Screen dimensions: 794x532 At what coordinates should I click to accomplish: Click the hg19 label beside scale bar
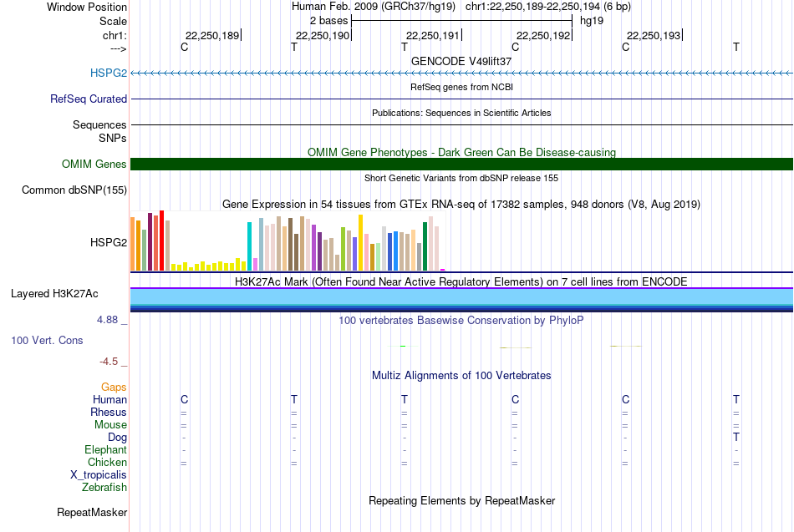coord(592,21)
